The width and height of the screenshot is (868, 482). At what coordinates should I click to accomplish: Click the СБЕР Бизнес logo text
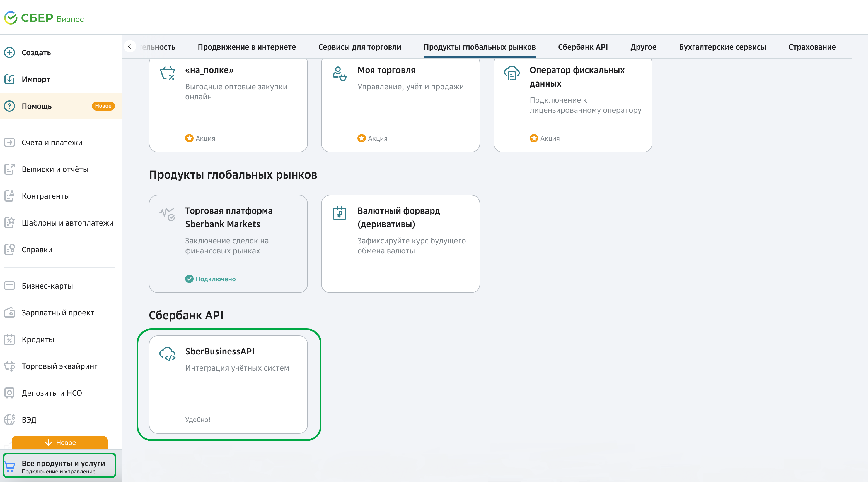(x=52, y=18)
